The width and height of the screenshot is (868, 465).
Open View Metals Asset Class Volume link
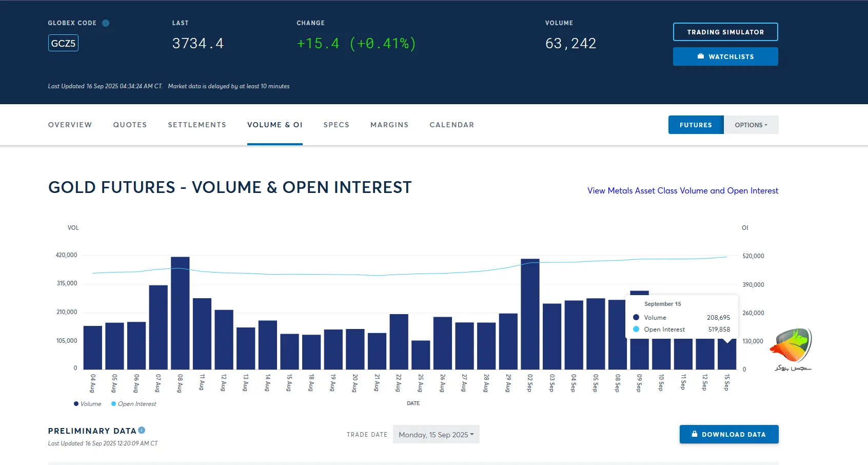click(682, 190)
